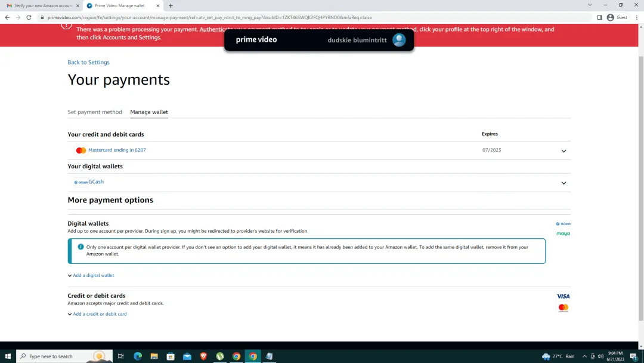The width and height of the screenshot is (644, 363).
Task: Click the warning icon in the red banner
Action: 66,26
